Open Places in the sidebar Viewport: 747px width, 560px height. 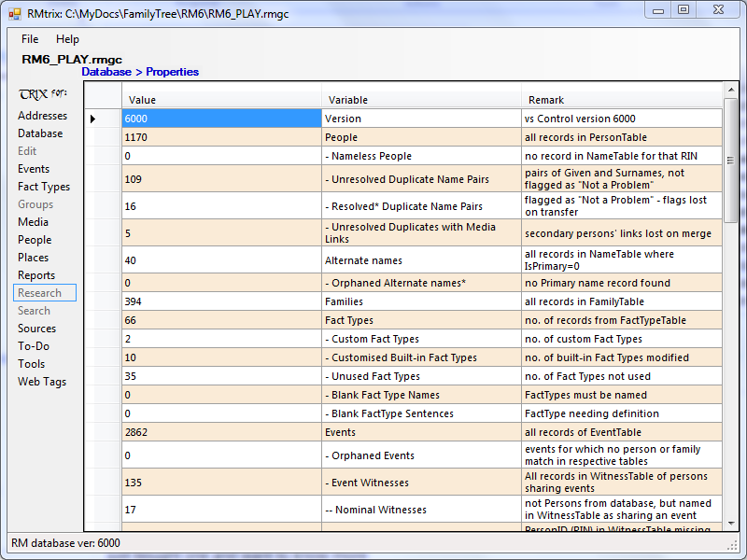[x=33, y=258]
